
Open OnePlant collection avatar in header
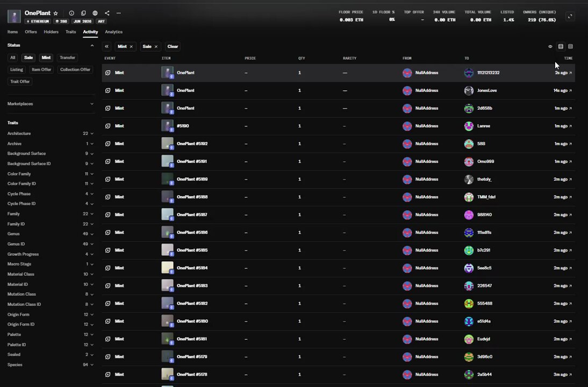(15, 17)
